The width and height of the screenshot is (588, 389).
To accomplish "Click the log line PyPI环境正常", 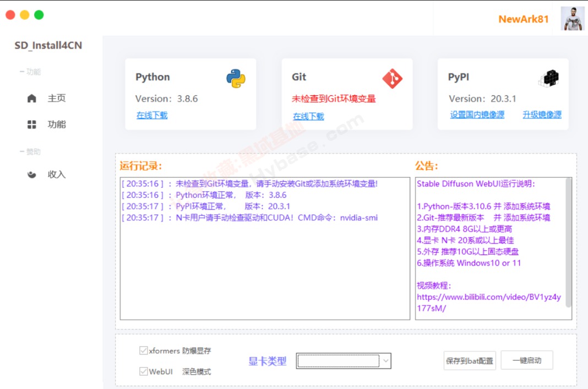I will click(206, 206).
